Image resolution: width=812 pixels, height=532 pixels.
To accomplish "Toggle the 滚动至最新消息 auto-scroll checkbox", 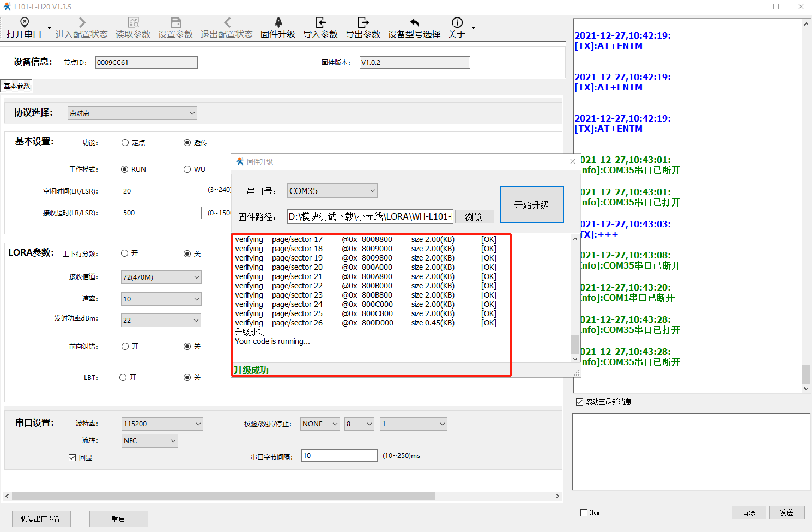I will 580,402.
